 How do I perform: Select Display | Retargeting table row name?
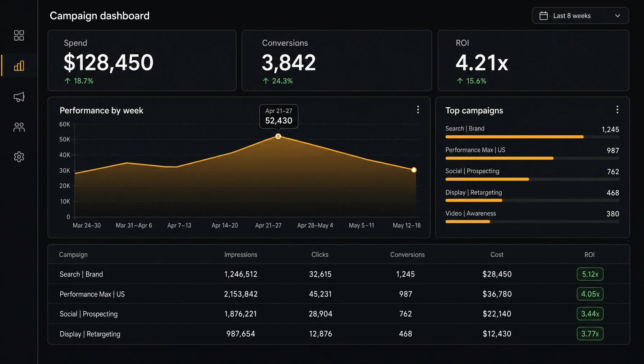pyautogui.click(x=90, y=334)
